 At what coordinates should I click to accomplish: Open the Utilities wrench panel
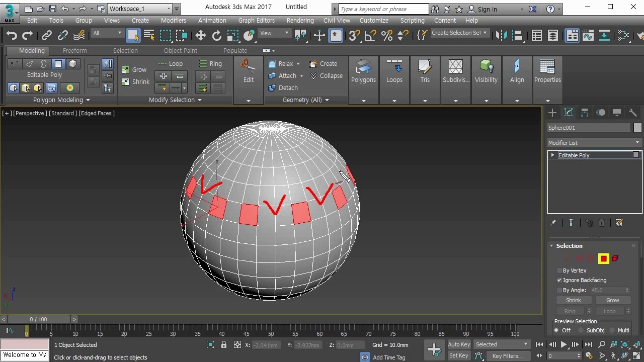coord(633,113)
